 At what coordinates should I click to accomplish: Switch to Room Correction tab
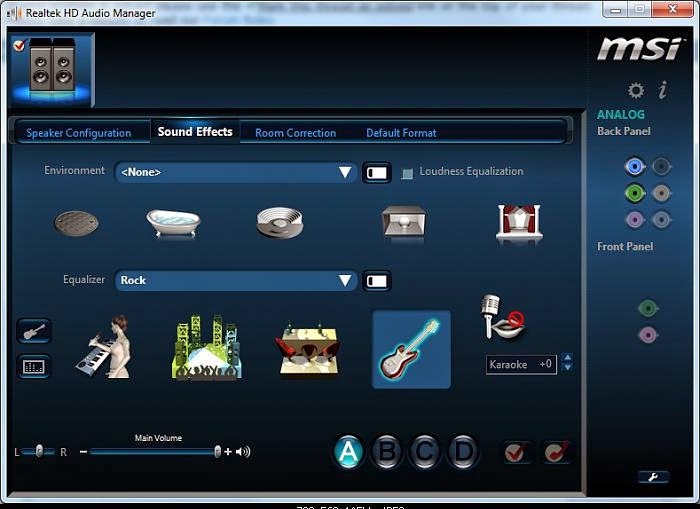pyautogui.click(x=296, y=133)
